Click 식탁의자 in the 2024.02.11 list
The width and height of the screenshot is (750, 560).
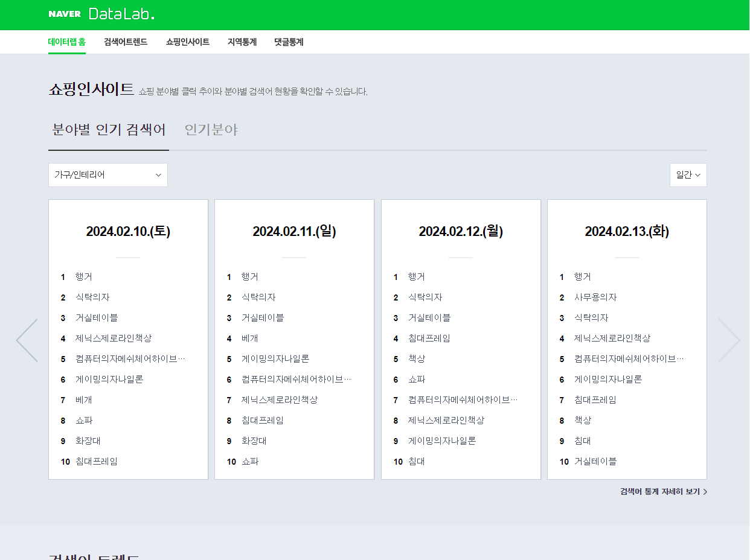258,297
